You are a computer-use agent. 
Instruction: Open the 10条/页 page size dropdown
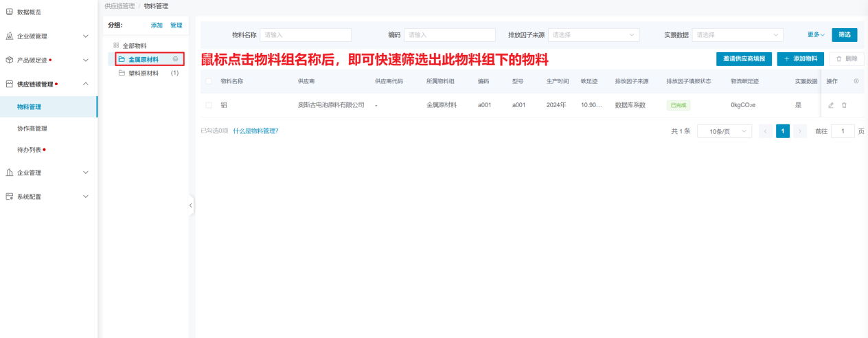[x=724, y=131]
